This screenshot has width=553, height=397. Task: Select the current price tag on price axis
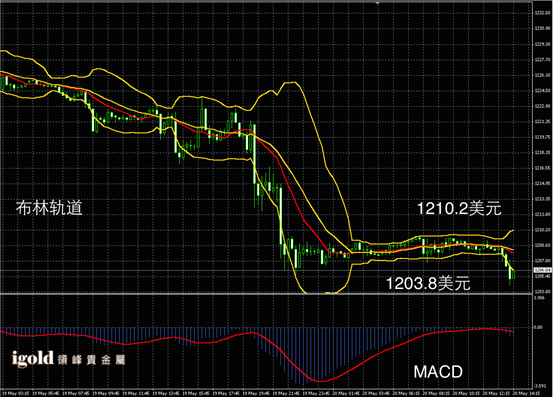542,270
